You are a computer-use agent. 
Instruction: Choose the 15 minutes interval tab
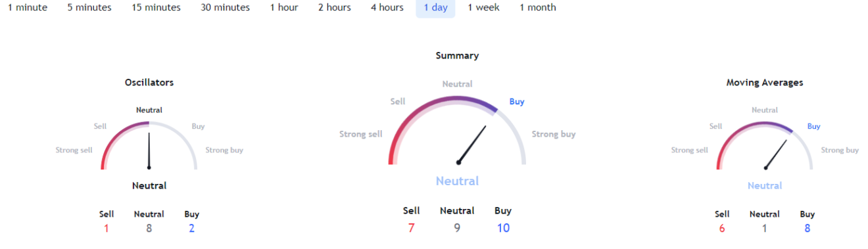[156, 8]
